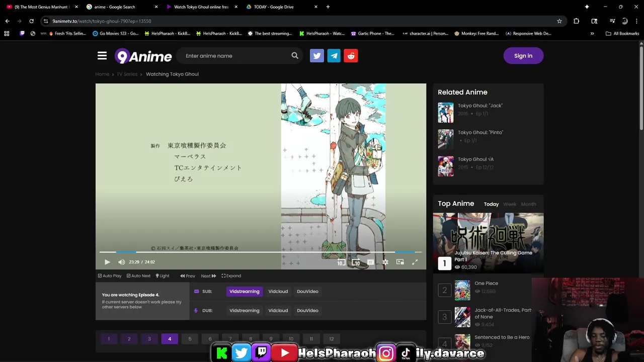Skip forward 10 seconds
This screenshot has height=362, width=644.
[x=356, y=262]
